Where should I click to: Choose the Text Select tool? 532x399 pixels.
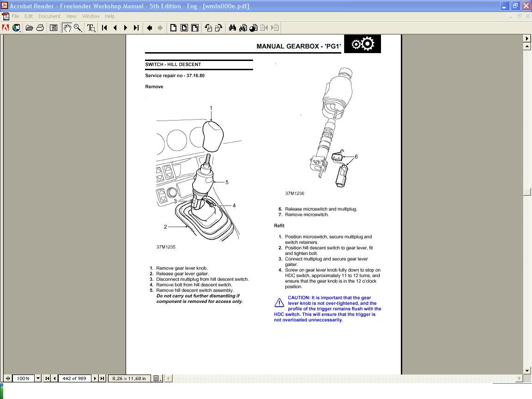click(x=91, y=28)
